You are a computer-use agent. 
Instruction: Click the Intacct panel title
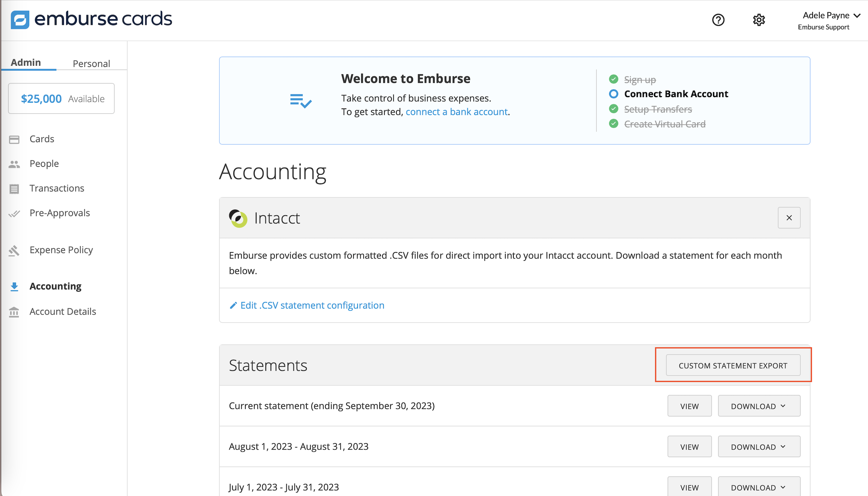(x=277, y=218)
